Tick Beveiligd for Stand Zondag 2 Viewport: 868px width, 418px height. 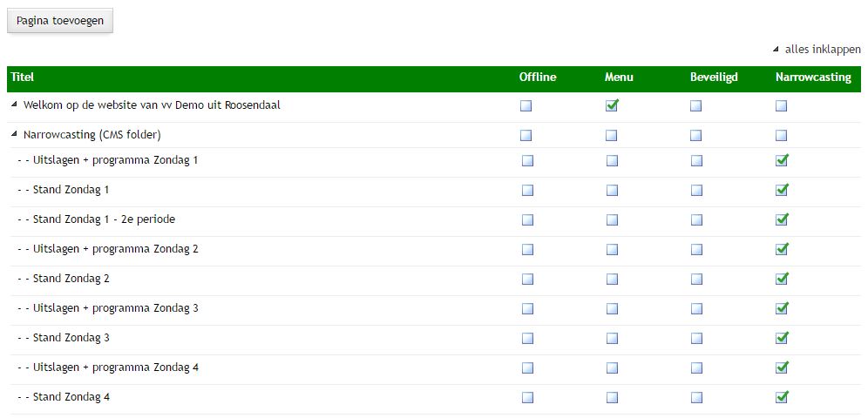696,279
